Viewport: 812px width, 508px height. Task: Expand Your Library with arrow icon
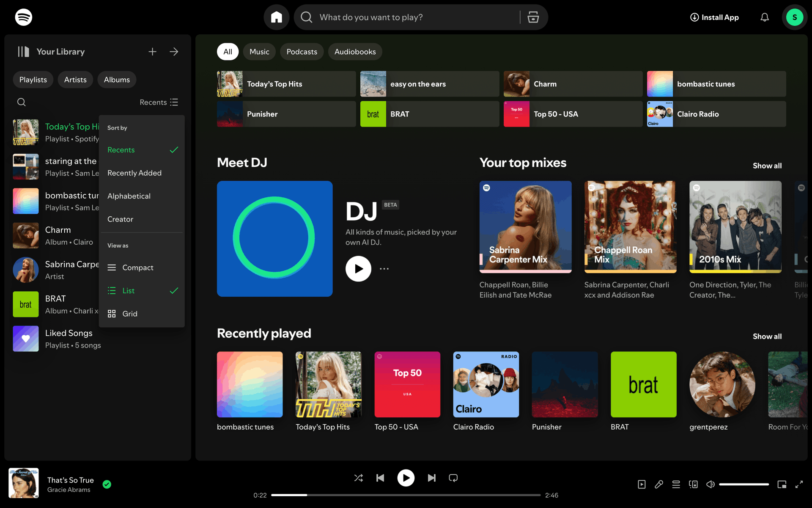(174, 52)
